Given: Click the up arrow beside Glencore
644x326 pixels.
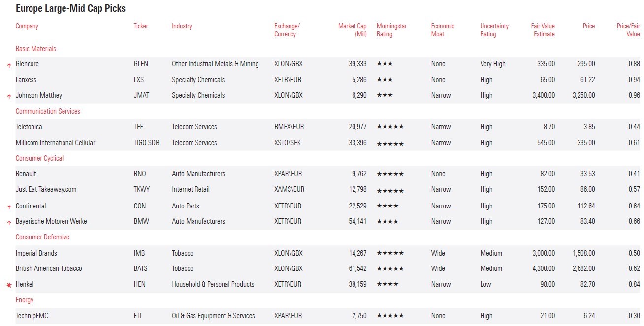Looking at the screenshot, I should pyautogui.click(x=9, y=65).
